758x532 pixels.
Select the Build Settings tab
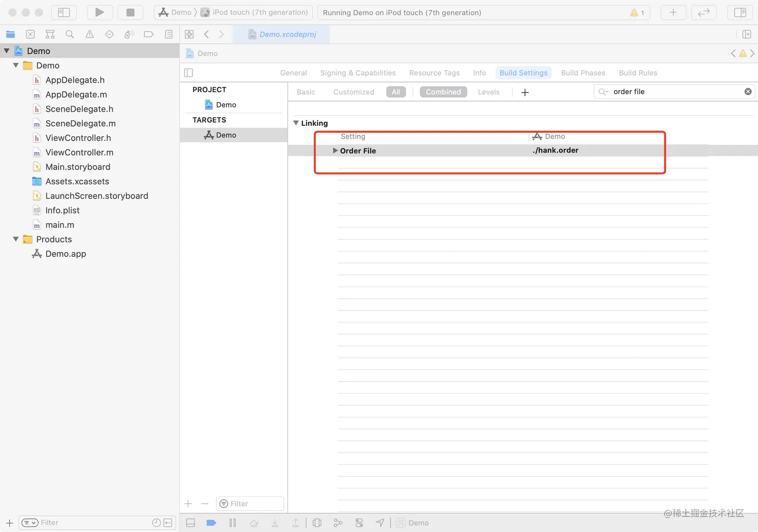pyautogui.click(x=523, y=73)
